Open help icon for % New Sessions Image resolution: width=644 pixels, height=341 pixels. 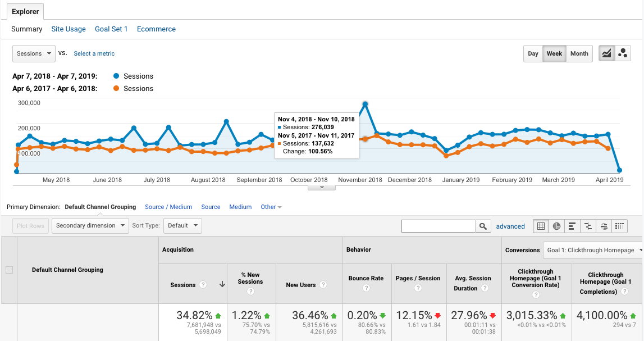pyautogui.click(x=250, y=292)
